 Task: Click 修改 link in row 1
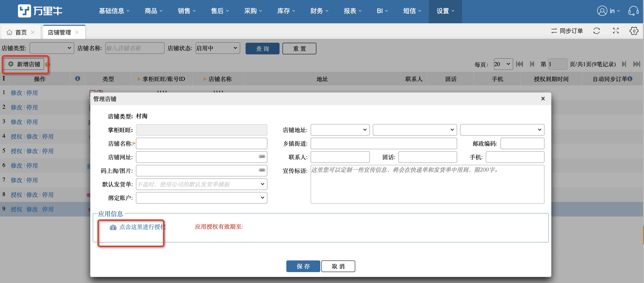17,93
